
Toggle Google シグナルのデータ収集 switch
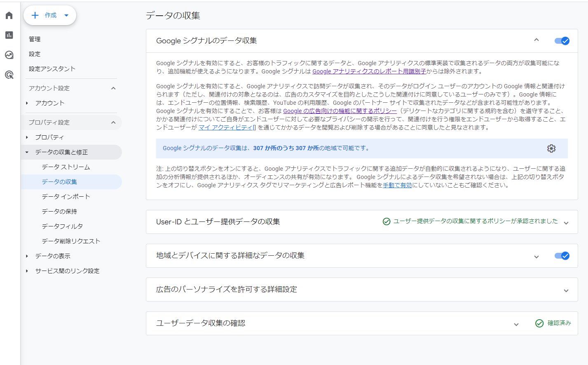(x=562, y=41)
